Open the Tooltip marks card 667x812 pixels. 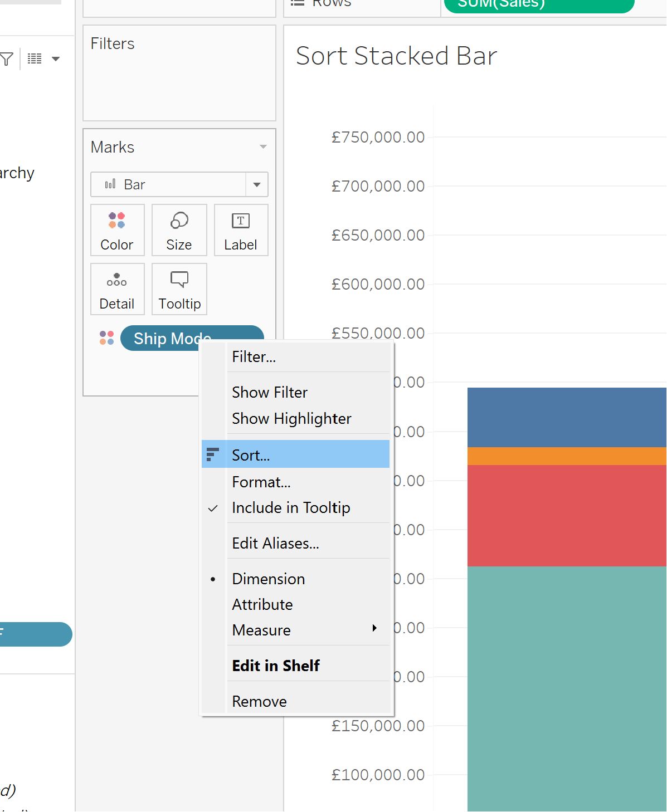179,289
